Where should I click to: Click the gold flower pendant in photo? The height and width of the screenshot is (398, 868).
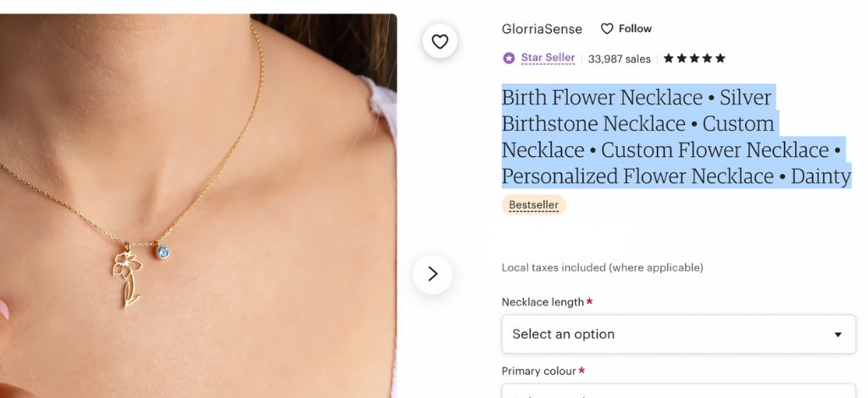click(127, 272)
